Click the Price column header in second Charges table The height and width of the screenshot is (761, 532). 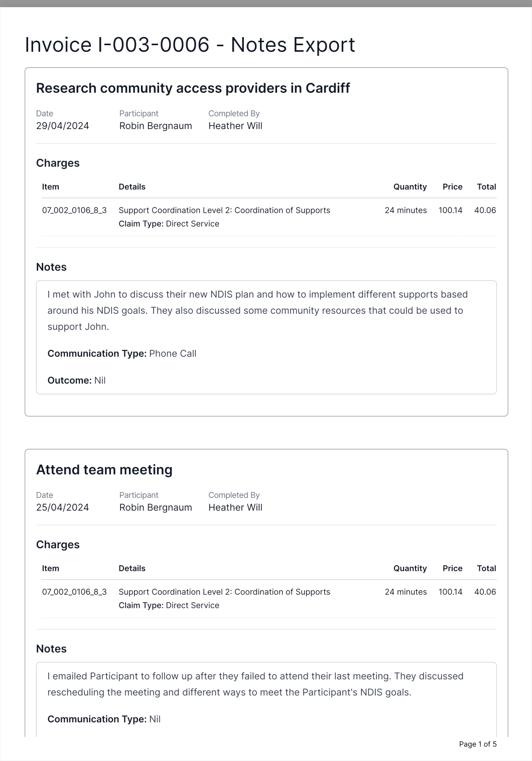pos(452,568)
